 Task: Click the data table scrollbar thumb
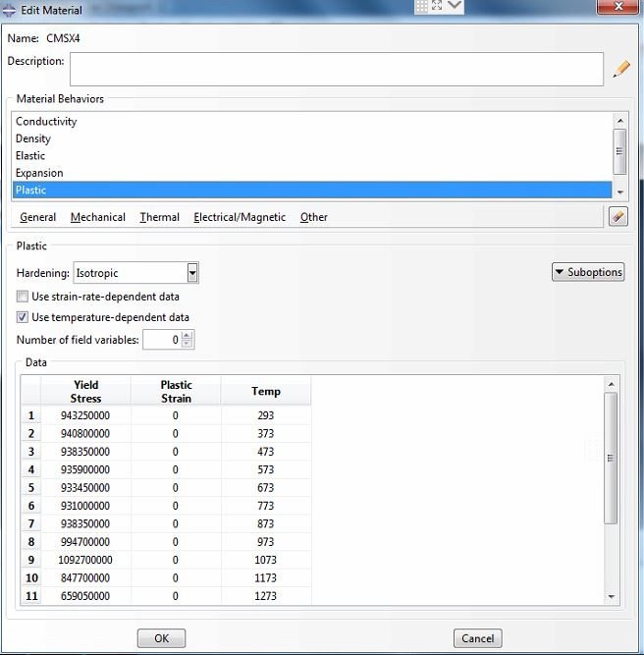[x=611, y=458]
